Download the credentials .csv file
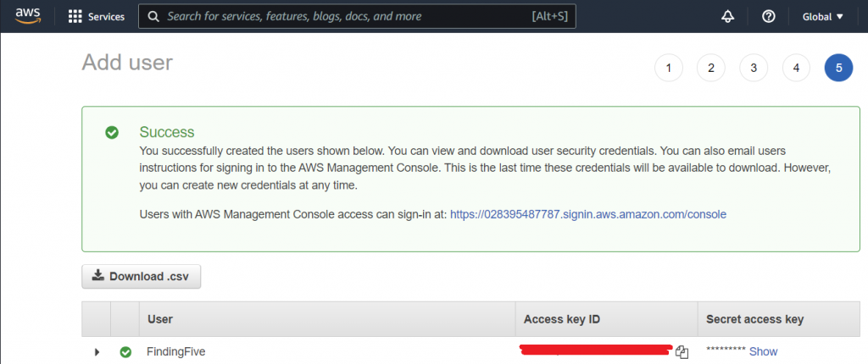The image size is (868, 364). coord(142,277)
